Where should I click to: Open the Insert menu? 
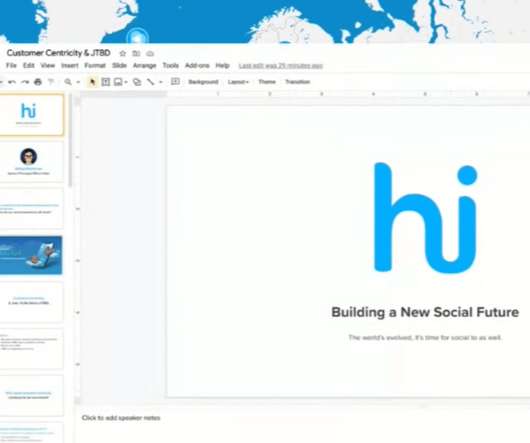[70, 66]
